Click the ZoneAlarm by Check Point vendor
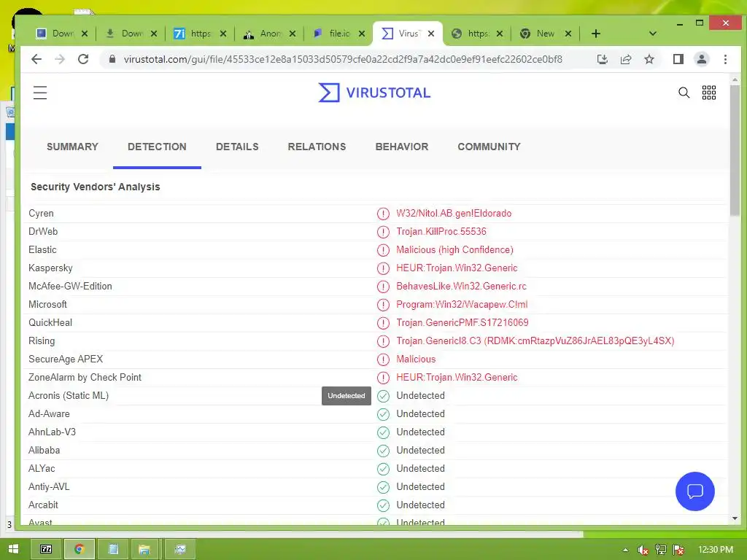 [85, 377]
